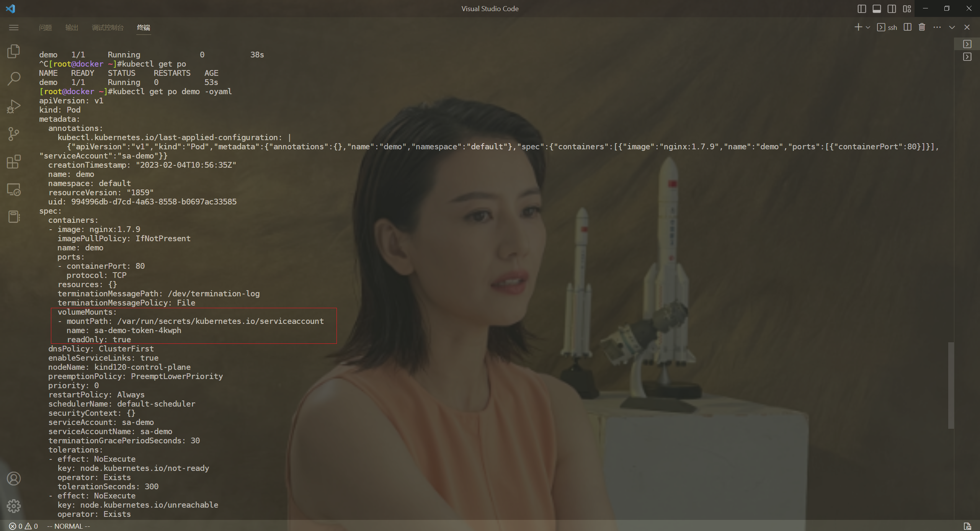This screenshot has height=531, width=980.
Task: Toggle the primary sidebar layout icon
Action: click(862, 8)
